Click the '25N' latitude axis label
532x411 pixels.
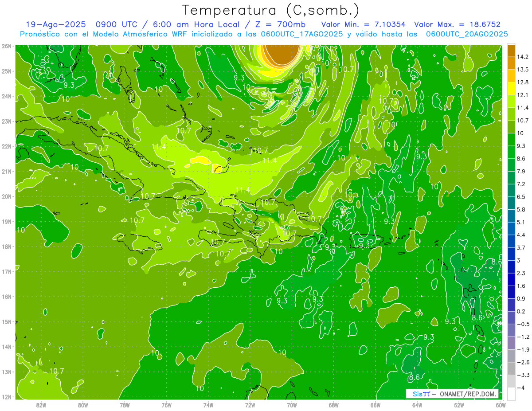tap(6, 71)
